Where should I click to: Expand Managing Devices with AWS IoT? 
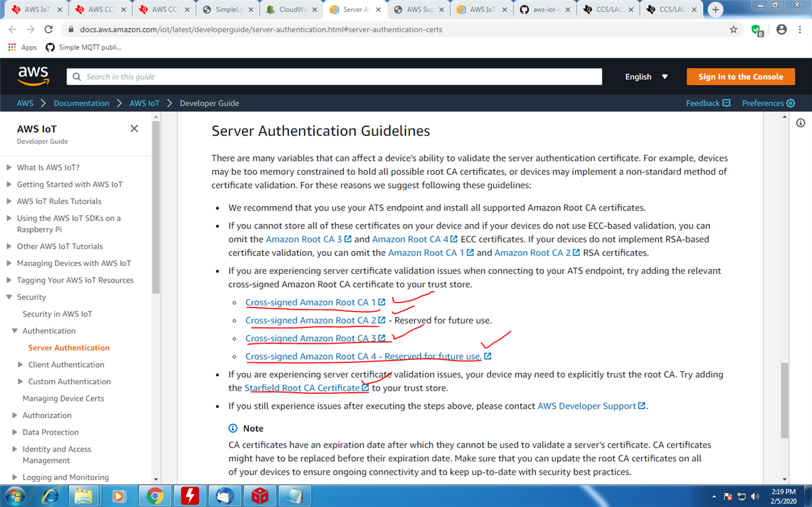(x=9, y=263)
